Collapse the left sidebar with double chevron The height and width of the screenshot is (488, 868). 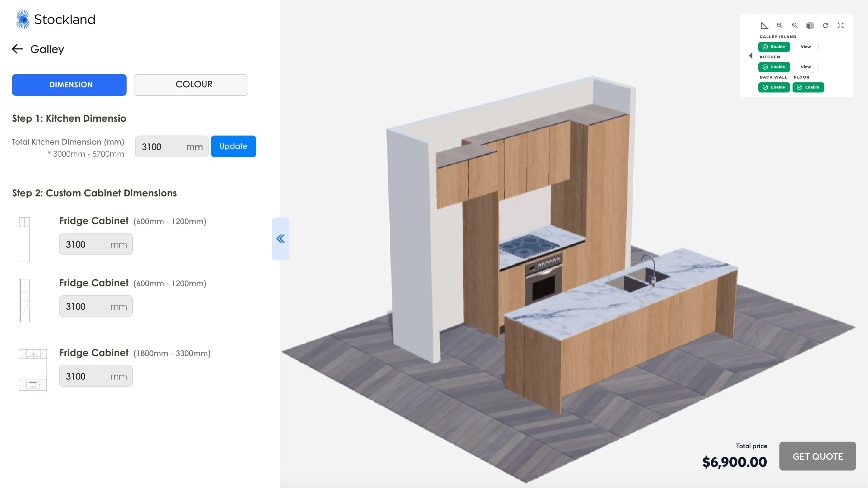coord(280,239)
